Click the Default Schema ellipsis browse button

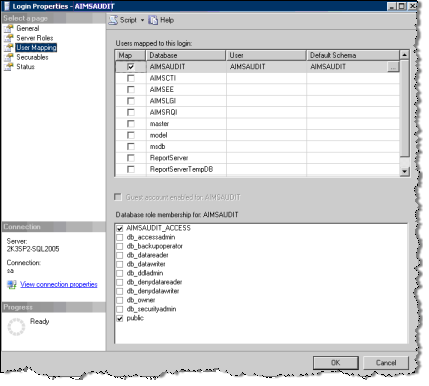click(393, 67)
